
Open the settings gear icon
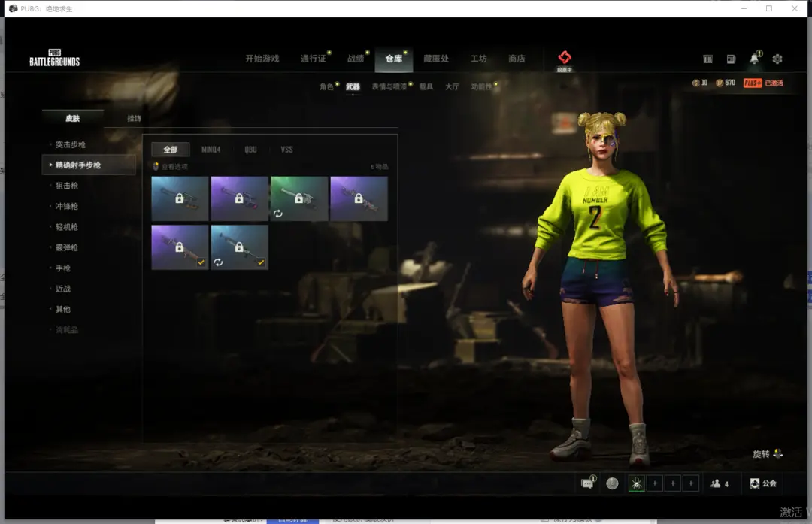pyautogui.click(x=777, y=59)
